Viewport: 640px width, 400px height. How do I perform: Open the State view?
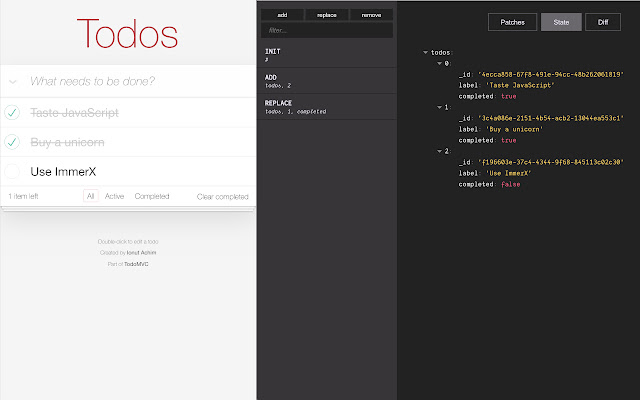click(x=561, y=22)
